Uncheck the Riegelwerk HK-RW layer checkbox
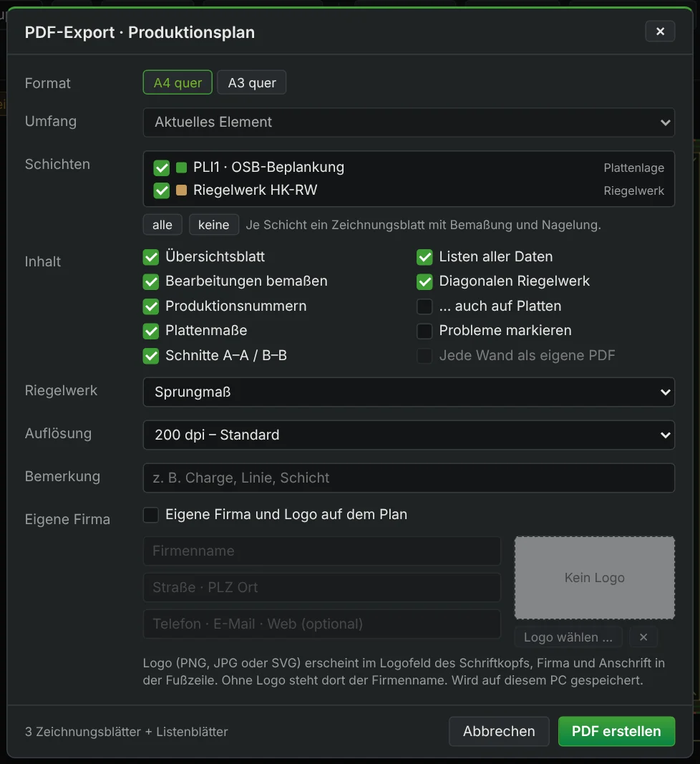This screenshot has height=764, width=700. pyautogui.click(x=161, y=190)
